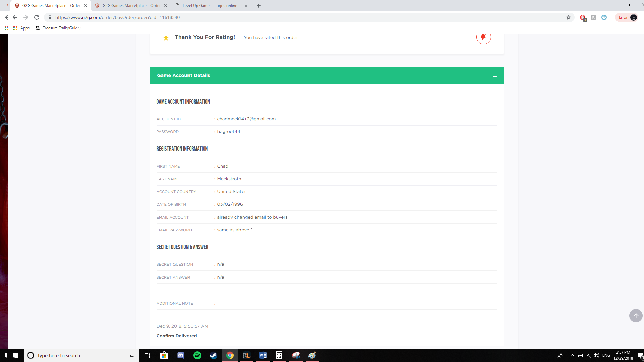Open the Error profile button
This screenshot has height=362, width=644.
click(x=627, y=17)
